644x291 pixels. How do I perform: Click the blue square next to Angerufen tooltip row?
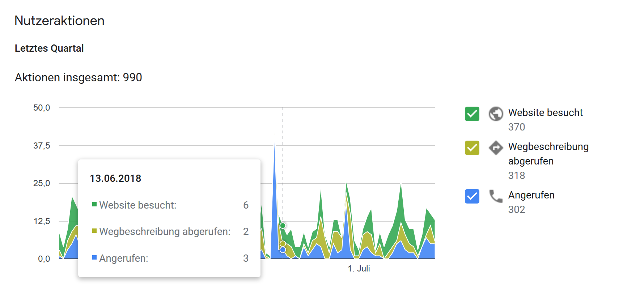pyautogui.click(x=94, y=258)
